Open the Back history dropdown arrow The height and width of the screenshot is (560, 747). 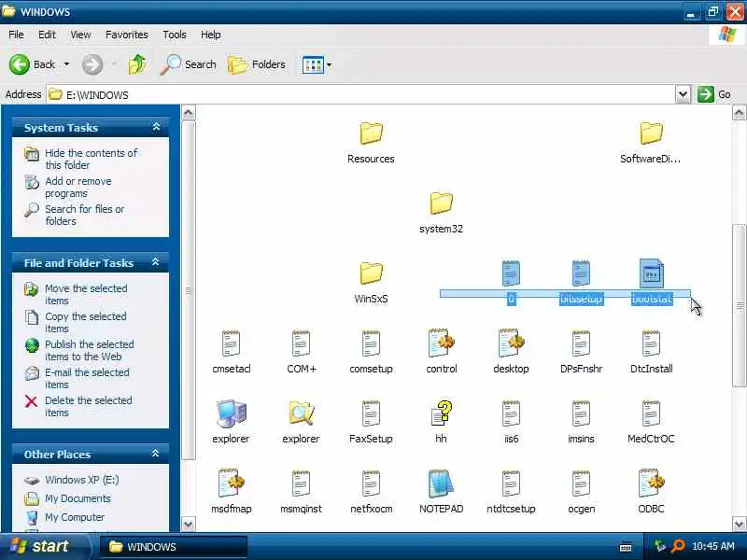(66, 64)
